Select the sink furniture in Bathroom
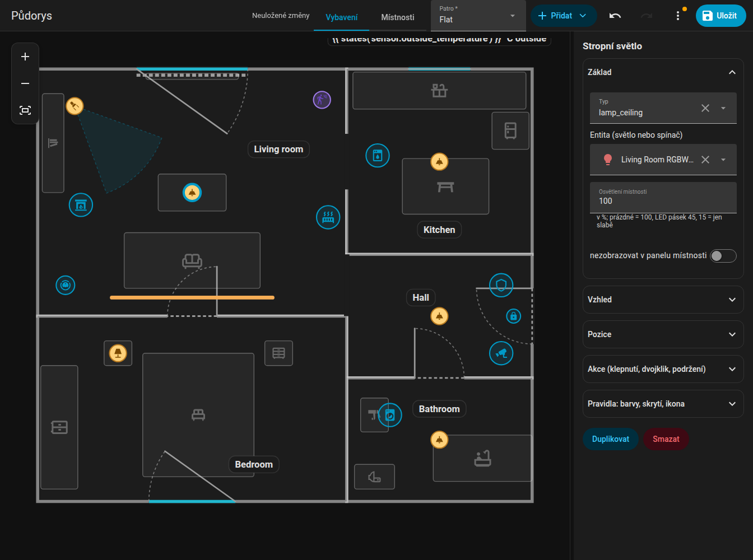 pos(371,415)
